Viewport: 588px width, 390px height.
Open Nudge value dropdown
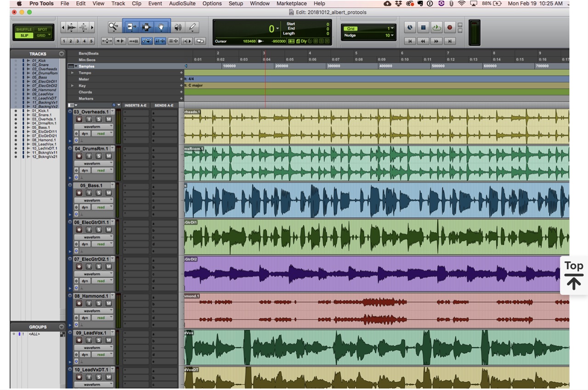[x=392, y=35]
